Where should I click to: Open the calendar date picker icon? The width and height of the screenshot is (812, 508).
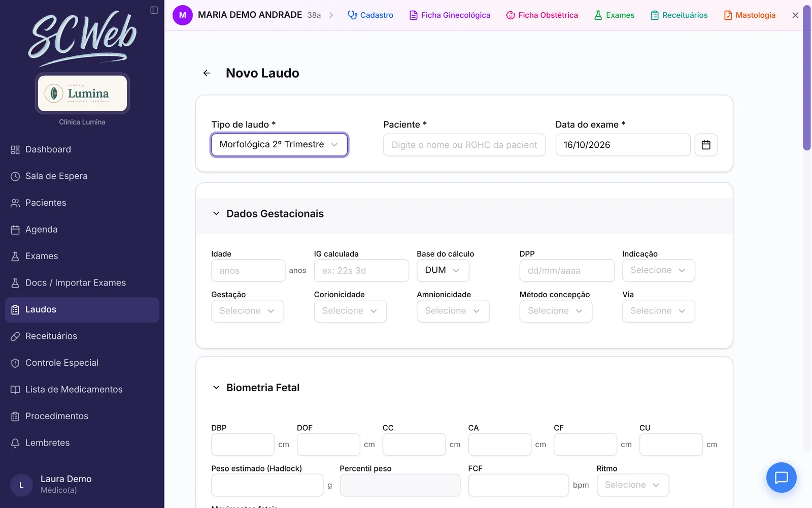click(x=706, y=145)
